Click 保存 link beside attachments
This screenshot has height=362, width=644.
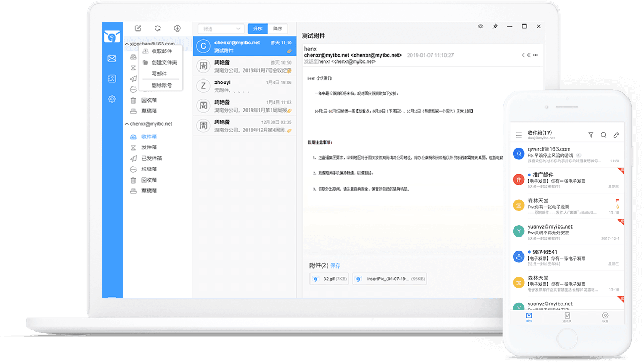(335, 265)
